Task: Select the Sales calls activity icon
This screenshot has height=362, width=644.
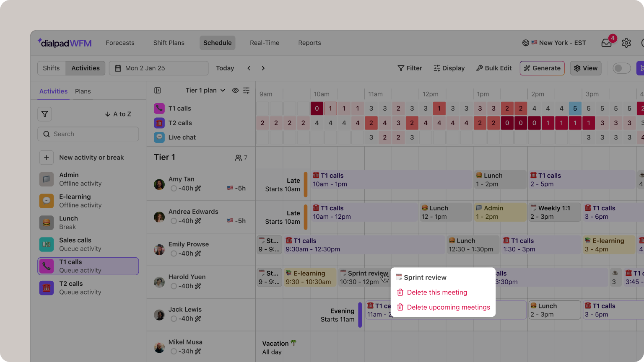Action: point(47,245)
